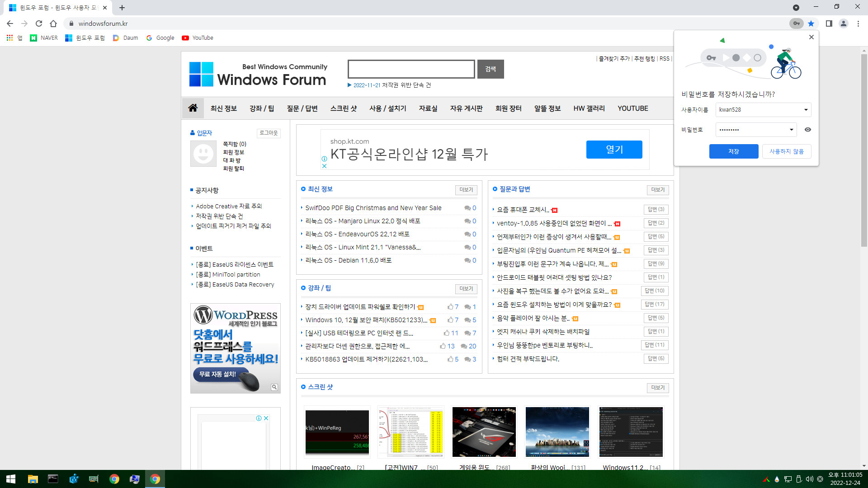Viewport: 868px width, 488px height.
Task: Open the Windows Forum logo
Action: tap(258, 74)
